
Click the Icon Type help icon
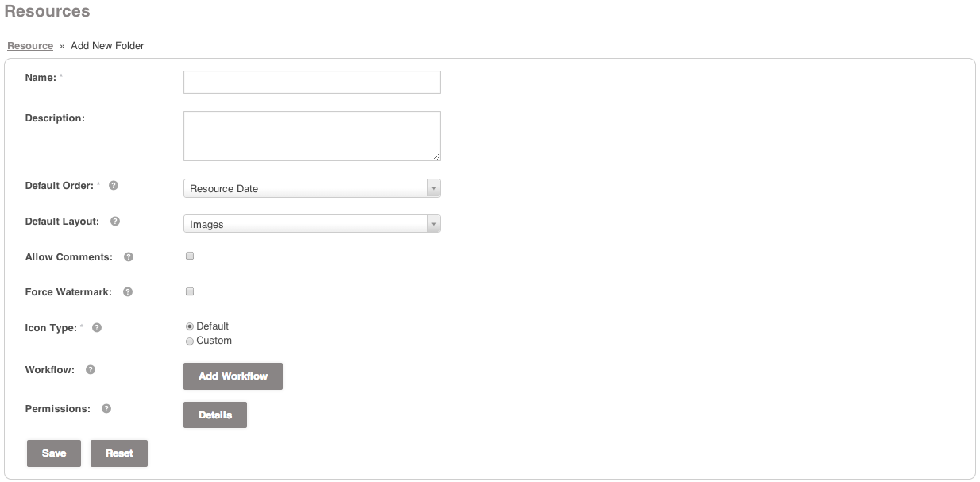tap(97, 327)
